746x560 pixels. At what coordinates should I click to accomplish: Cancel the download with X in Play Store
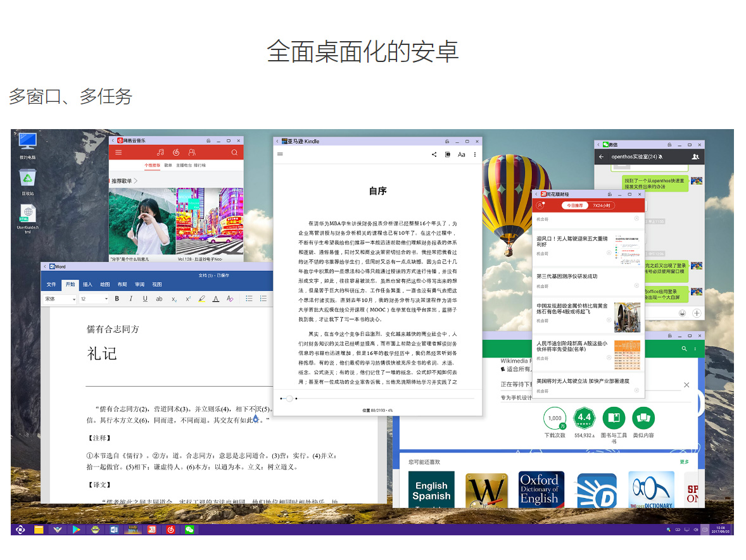686,385
